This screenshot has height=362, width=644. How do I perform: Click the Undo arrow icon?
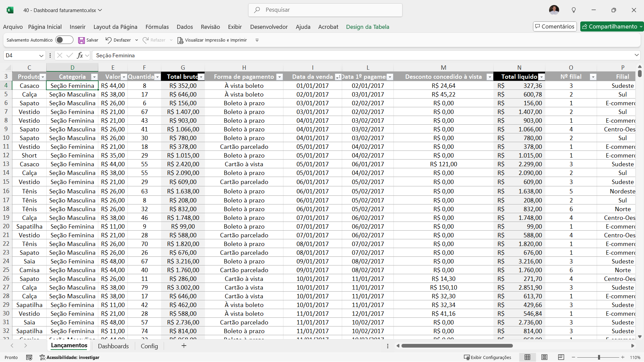tap(108, 40)
